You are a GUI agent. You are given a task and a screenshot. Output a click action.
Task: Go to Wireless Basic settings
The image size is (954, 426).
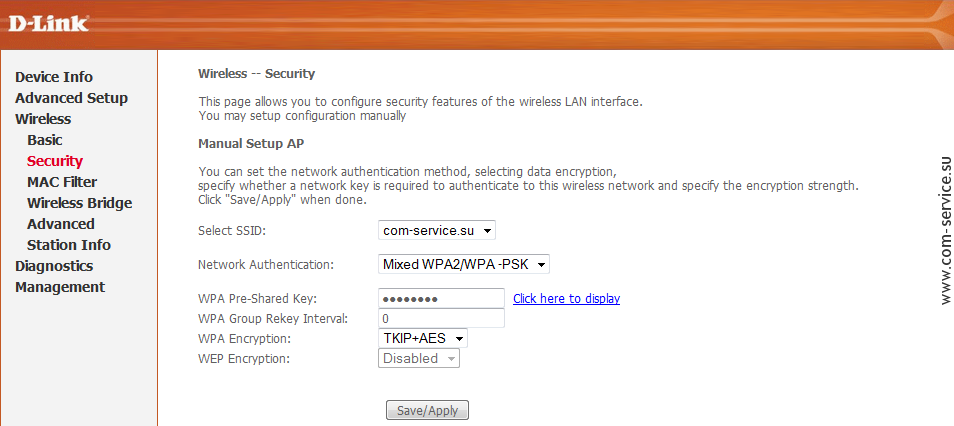click(x=44, y=140)
